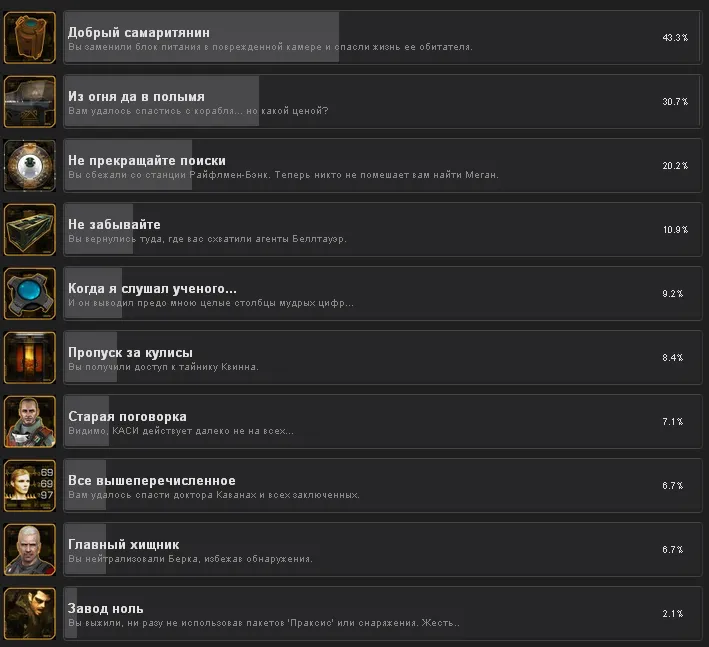The image size is (709, 647).
Task: Select the Главный хищник Burke portrait icon
Action: pos(30,549)
